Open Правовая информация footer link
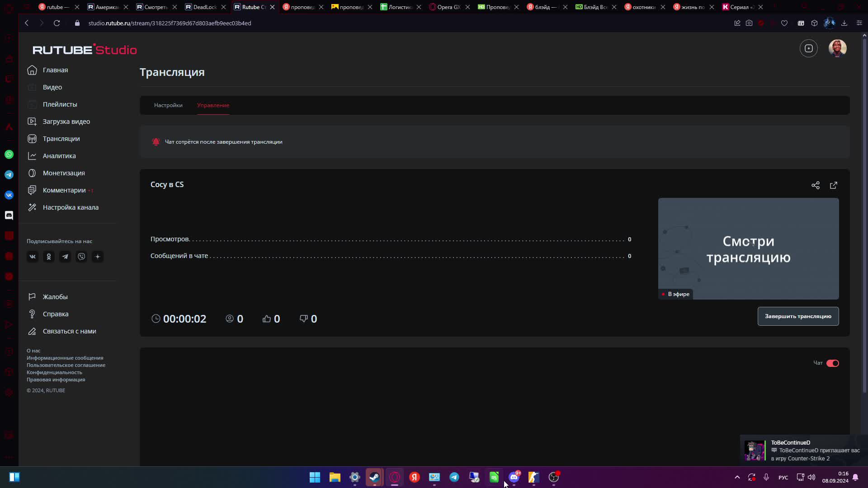This screenshot has height=488, width=868. click(56, 380)
